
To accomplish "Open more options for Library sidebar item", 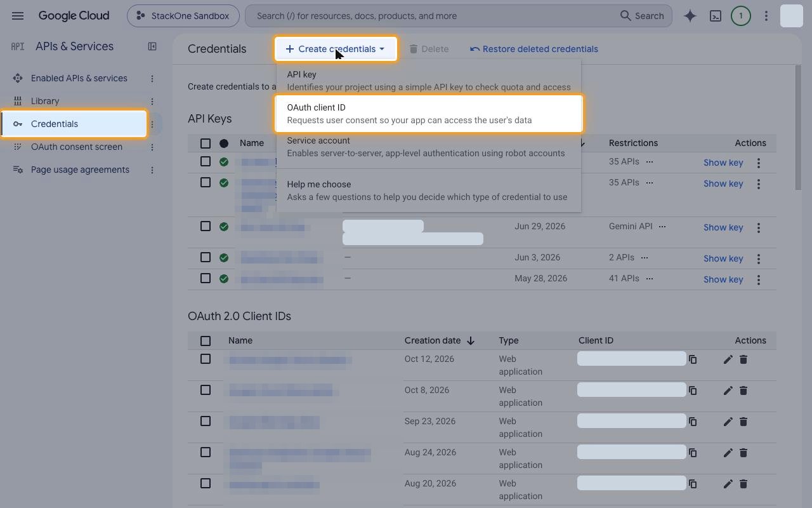I will tap(152, 101).
